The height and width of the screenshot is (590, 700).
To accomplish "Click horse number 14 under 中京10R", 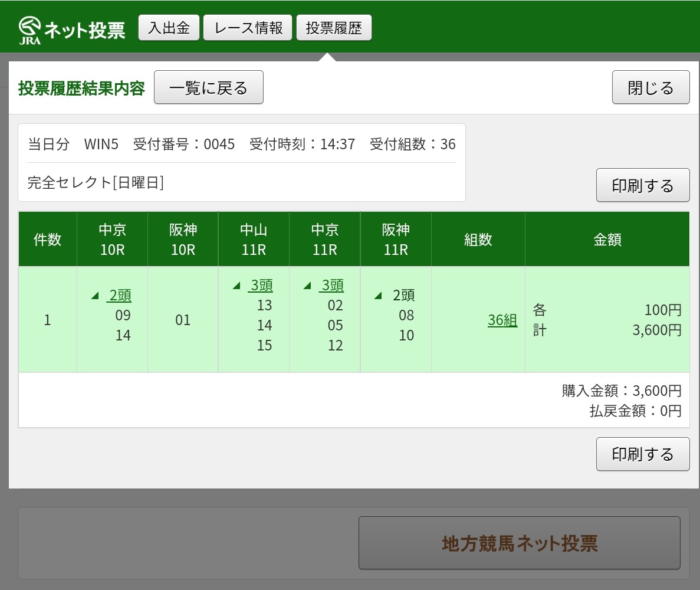I will point(123,335).
